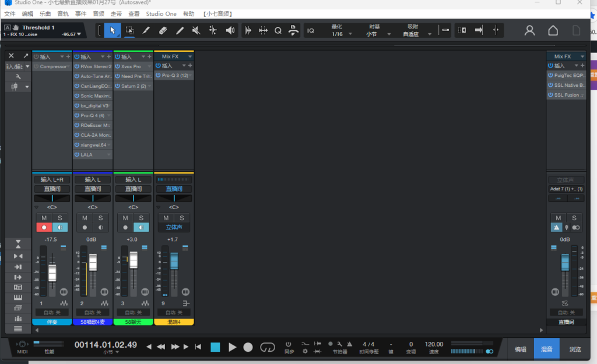Screen dimensions: 597x364
Task: Disable record arm on track 伴奏
Action: point(44,227)
